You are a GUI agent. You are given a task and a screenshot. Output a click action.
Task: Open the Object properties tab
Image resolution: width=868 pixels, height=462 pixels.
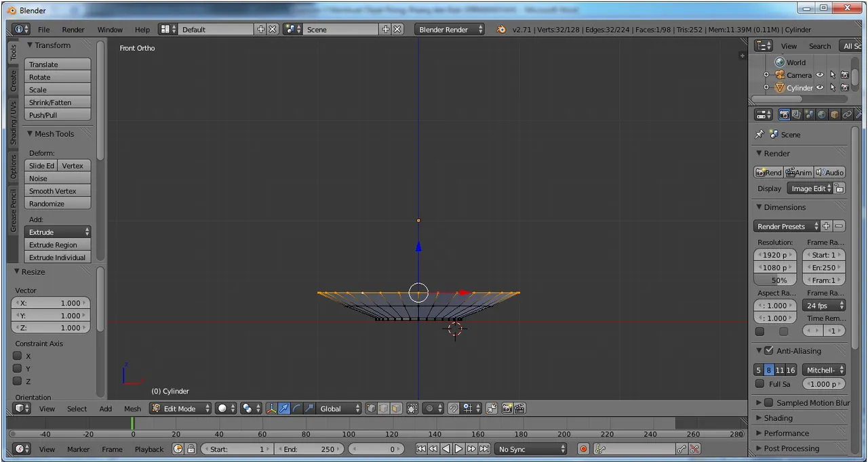[x=835, y=115]
